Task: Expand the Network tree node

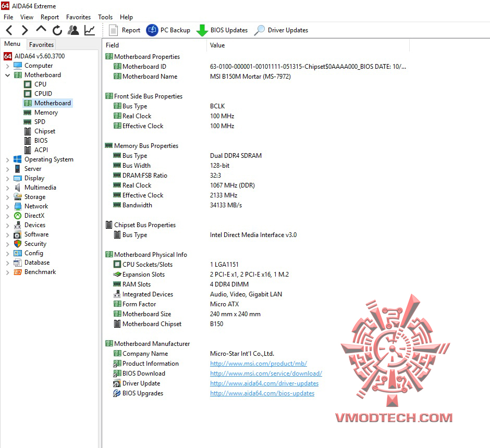Action: pos(7,207)
